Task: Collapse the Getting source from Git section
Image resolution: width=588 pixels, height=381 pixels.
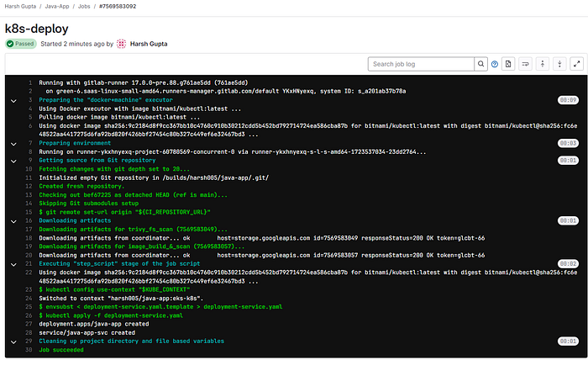Action: coord(13,161)
